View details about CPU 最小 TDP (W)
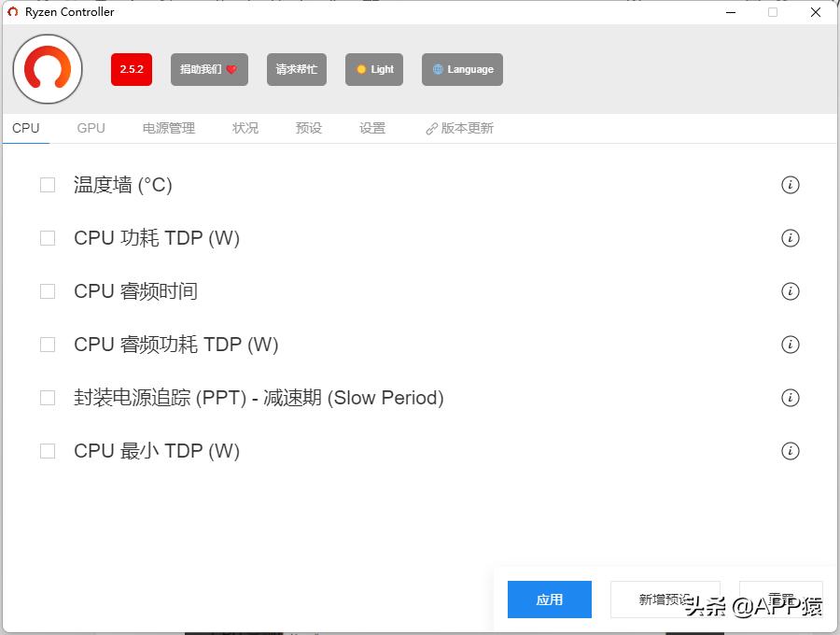 click(x=791, y=451)
